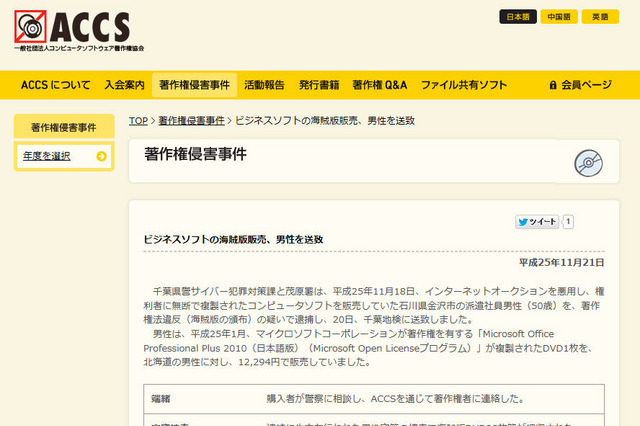Open the 活動報告 menu item

[x=264, y=85]
